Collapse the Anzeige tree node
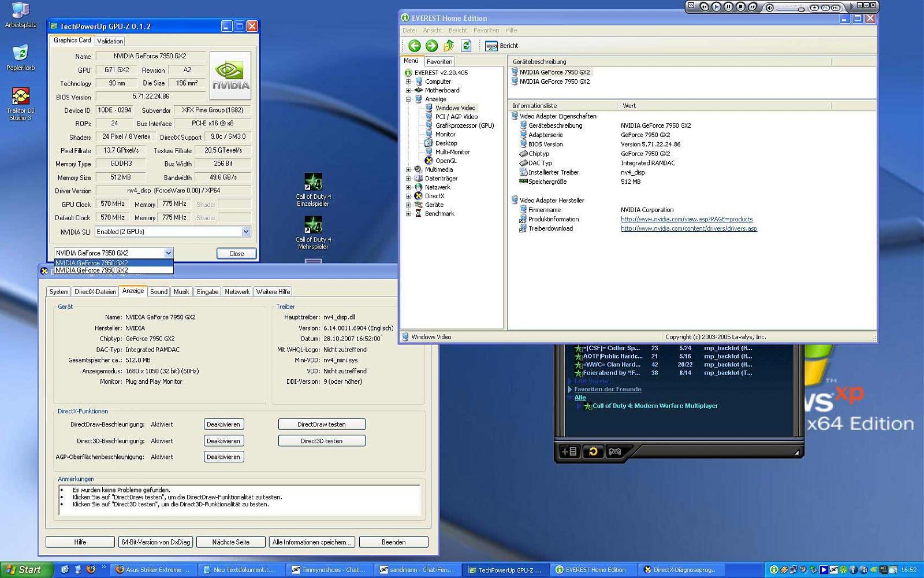Screen dimensions: 924x578 click(x=408, y=99)
